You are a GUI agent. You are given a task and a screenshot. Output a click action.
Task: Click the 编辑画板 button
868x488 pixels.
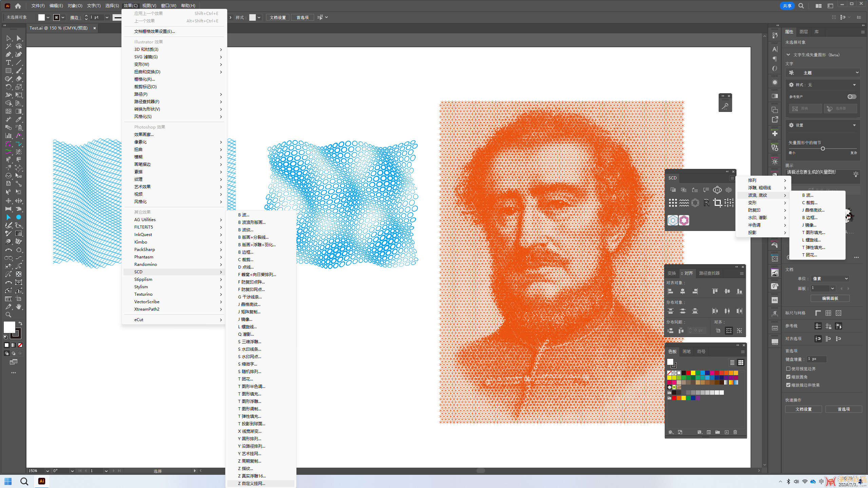(830, 298)
